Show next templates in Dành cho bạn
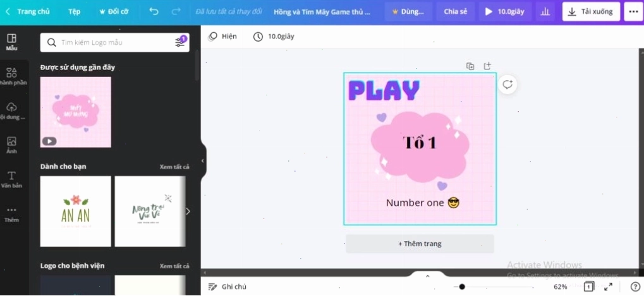644x296 pixels. click(188, 211)
